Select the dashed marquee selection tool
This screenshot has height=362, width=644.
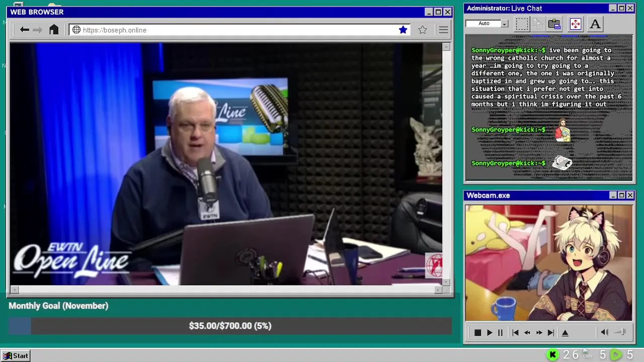pyautogui.click(x=522, y=24)
